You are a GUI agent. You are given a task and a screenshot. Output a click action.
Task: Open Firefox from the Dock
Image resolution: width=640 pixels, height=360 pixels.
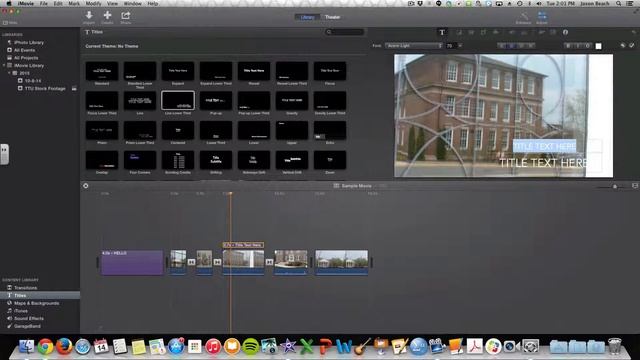pos(64,347)
